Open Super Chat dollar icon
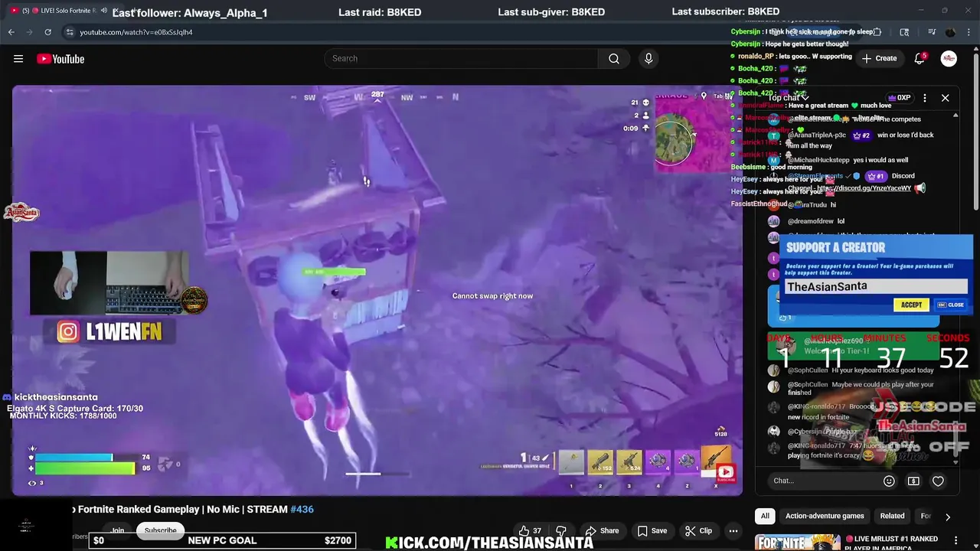 pos(913,481)
